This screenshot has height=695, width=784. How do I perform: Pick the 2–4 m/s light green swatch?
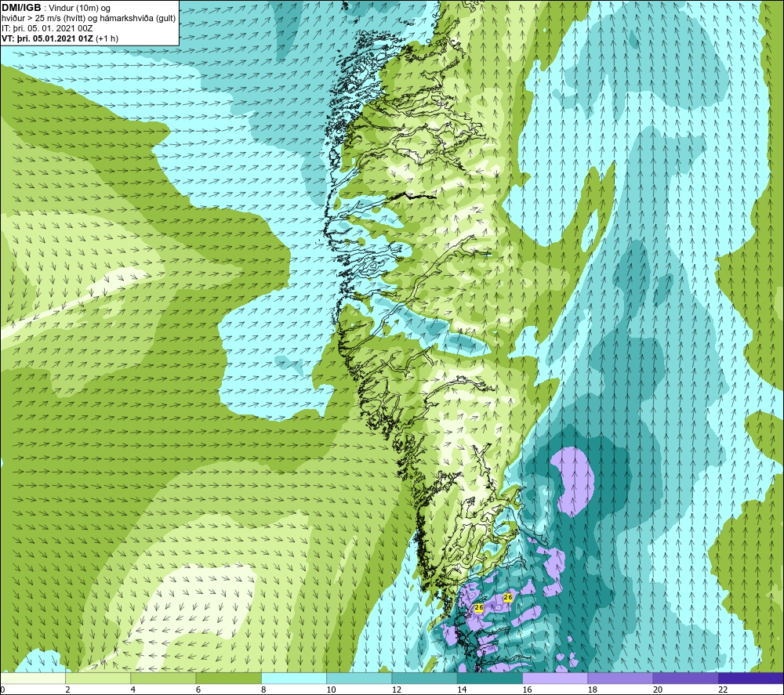pyautogui.click(x=98, y=678)
